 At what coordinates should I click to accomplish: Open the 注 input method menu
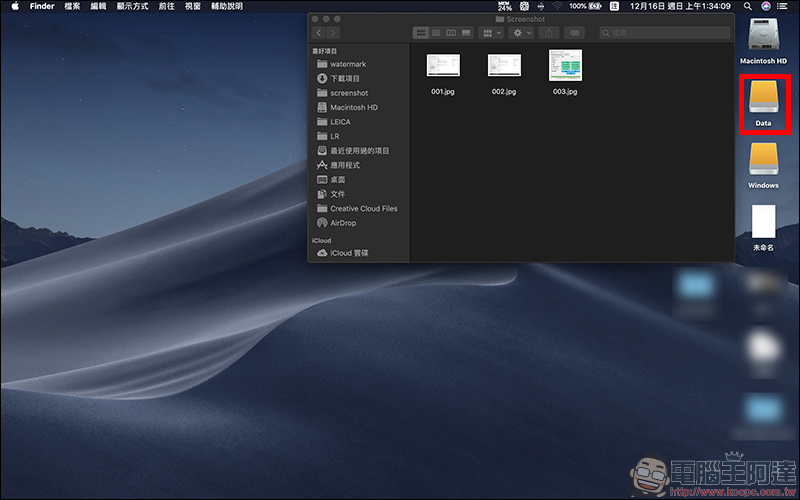(x=614, y=6)
